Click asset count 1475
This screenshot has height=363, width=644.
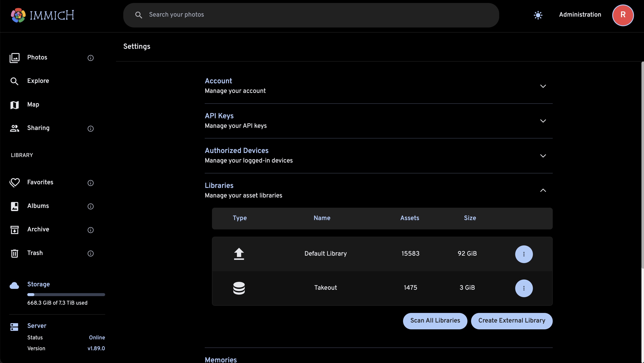tap(410, 288)
